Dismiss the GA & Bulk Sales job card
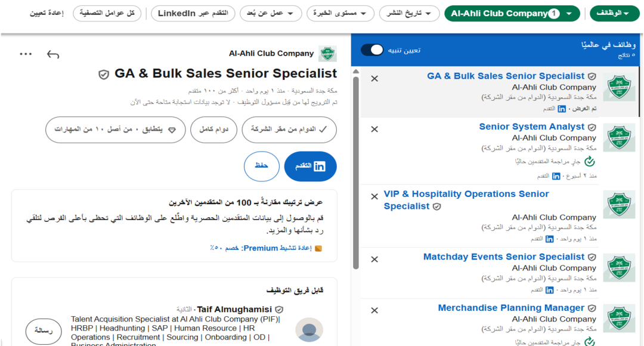 pyautogui.click(x=374, y=79)
